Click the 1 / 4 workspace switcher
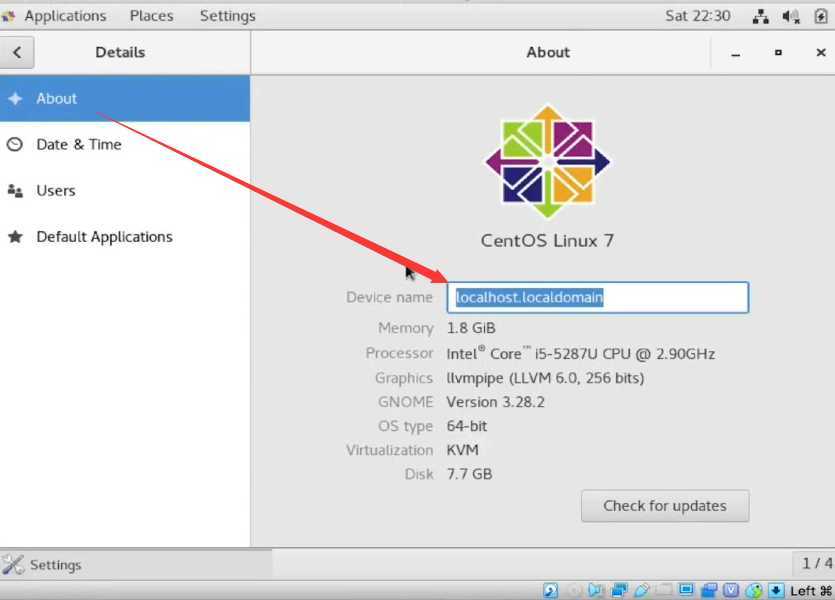Image resolution: width=835 pixels, height=600 pixels. (816, 563)
